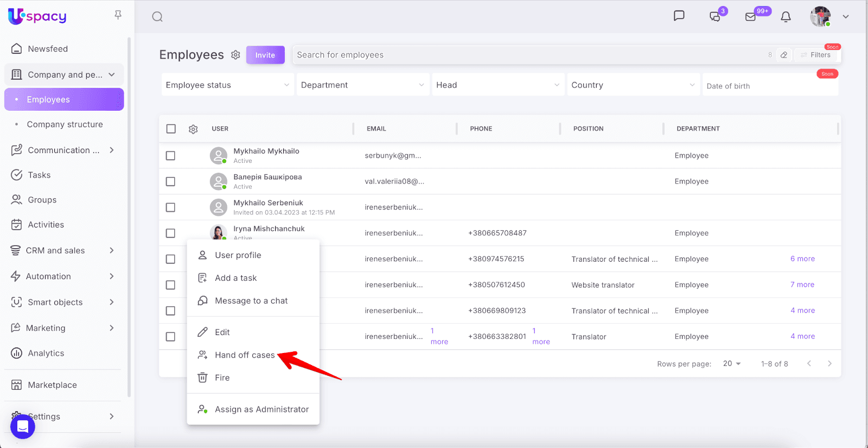The width and height of the screenshot is (868, 448).
Task: Open the Employee status dropdown
Action: tap(227, 85)
